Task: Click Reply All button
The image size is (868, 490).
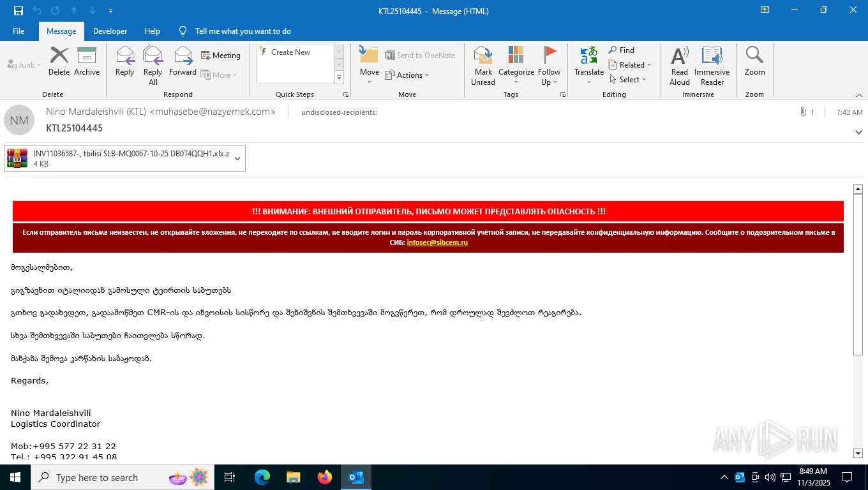Action: point(153,65)
